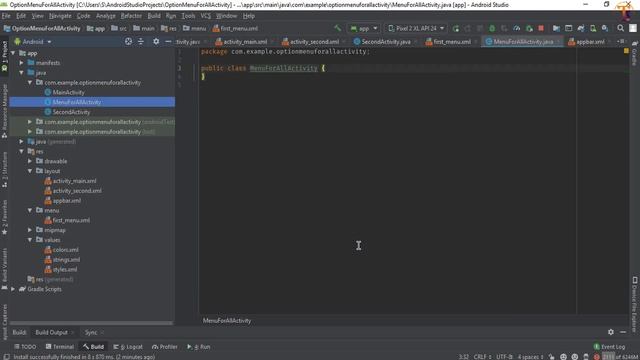
Task: Open the Profile app icon in toolbar
Action: [x=517, y=28]
